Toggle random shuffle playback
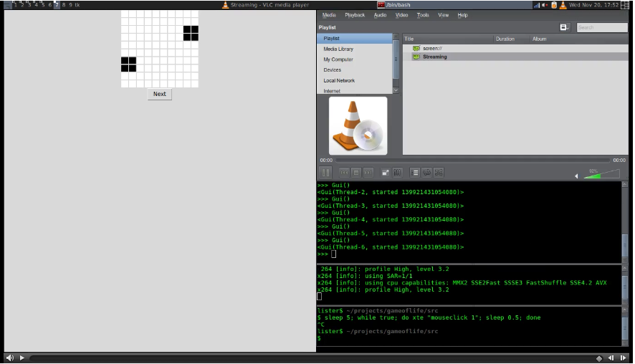Screen dimensions: 635x364 pyautogui.click(x=439, y=173)
